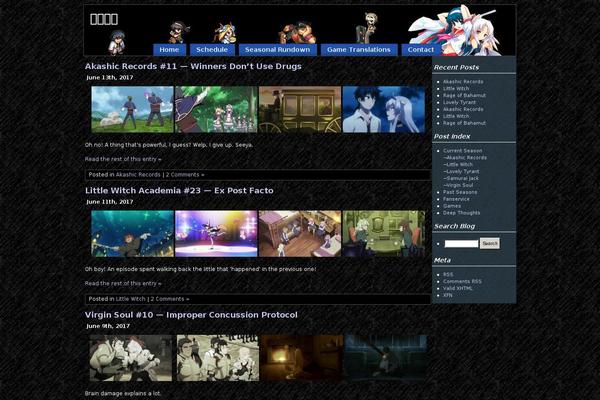Open Valid XHTML link under Meta
600x400 pixels.
458,288
